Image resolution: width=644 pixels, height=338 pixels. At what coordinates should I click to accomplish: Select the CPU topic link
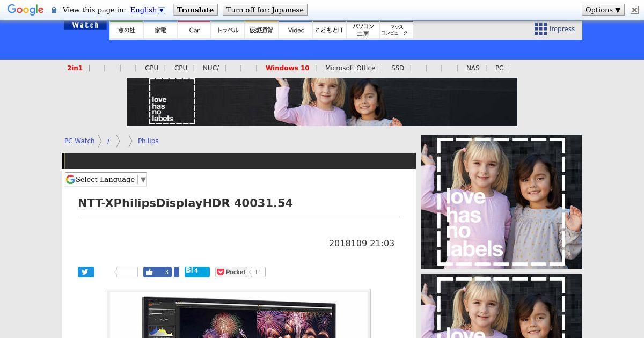pyautogui.click(x=181, y=68)
